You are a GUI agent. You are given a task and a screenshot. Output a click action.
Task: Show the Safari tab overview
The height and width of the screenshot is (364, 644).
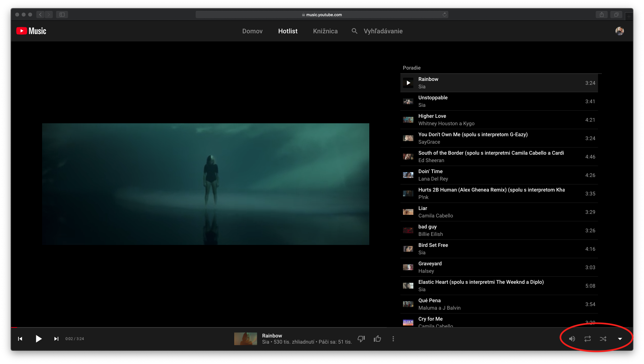point(616,15)
